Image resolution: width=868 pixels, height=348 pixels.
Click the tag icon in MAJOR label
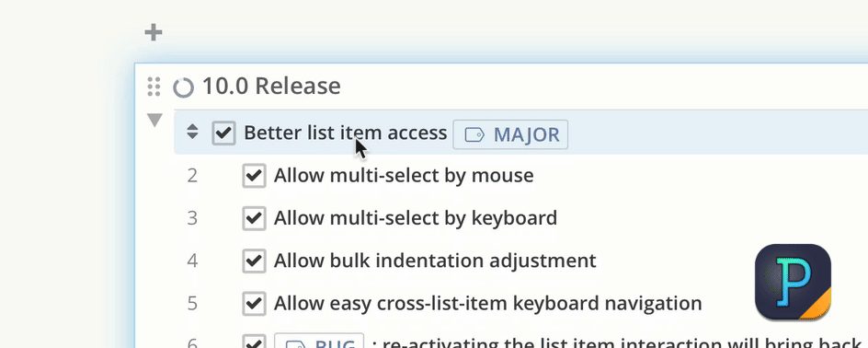(474, 134)
